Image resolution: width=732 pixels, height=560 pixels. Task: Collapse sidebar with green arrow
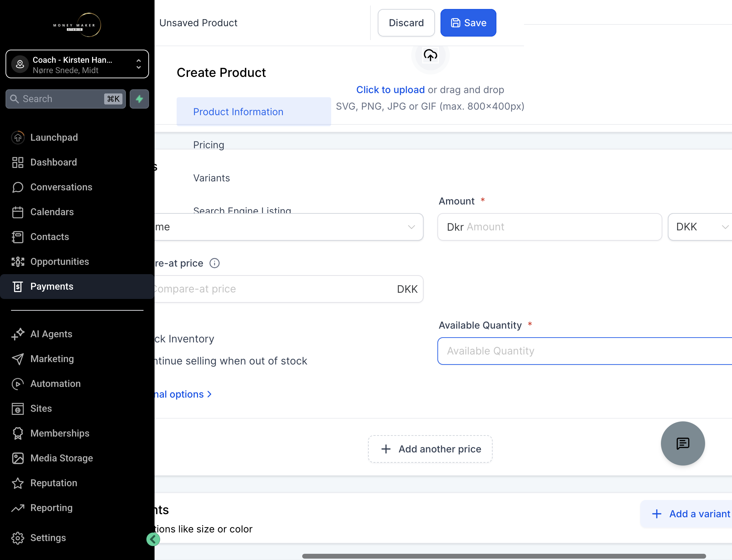tap(153, 539)
